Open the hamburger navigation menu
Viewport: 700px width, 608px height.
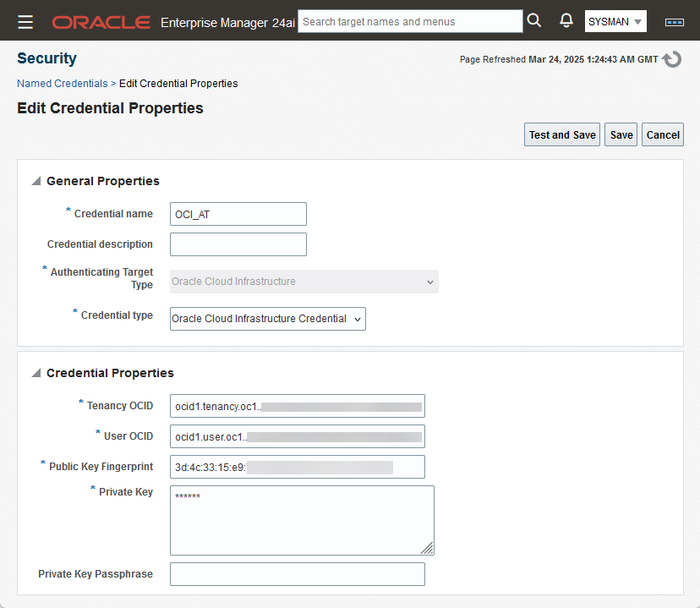[25, 21]
